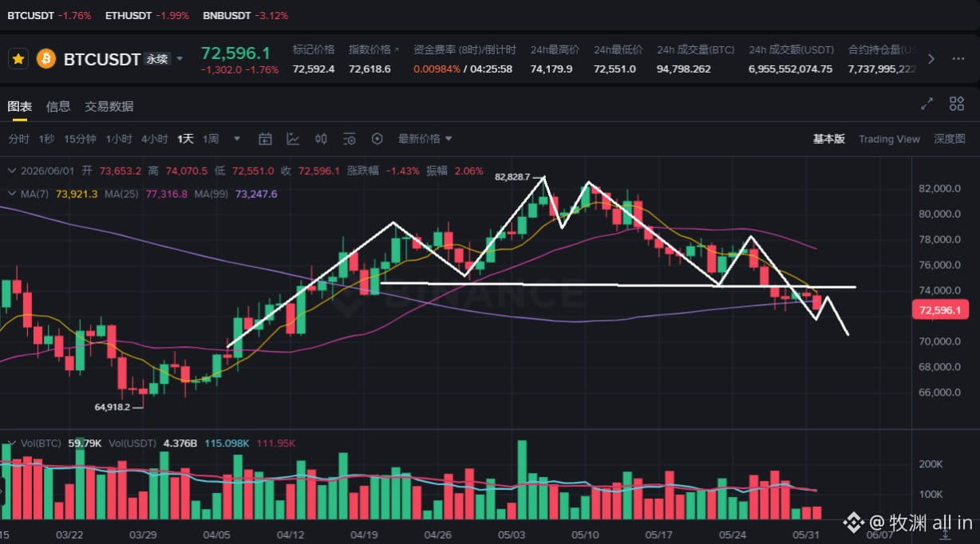Click the chart low label 64,918.2
Viewport: 980px width, 544px height.
click(x=112, y=407)
